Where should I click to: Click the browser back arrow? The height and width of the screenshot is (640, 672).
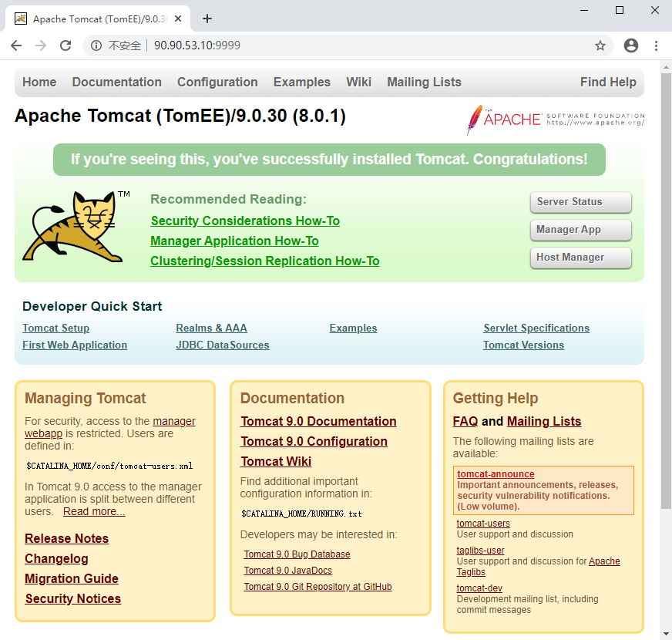[x=16, y=45]
